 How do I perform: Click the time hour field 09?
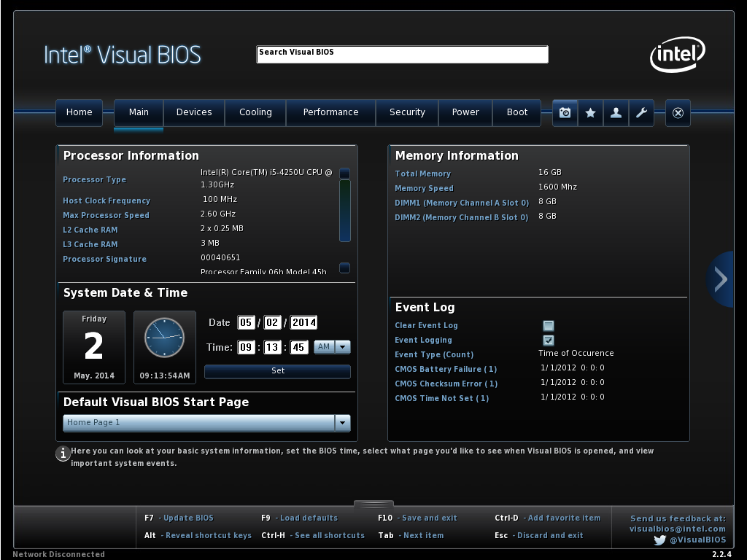246,347
